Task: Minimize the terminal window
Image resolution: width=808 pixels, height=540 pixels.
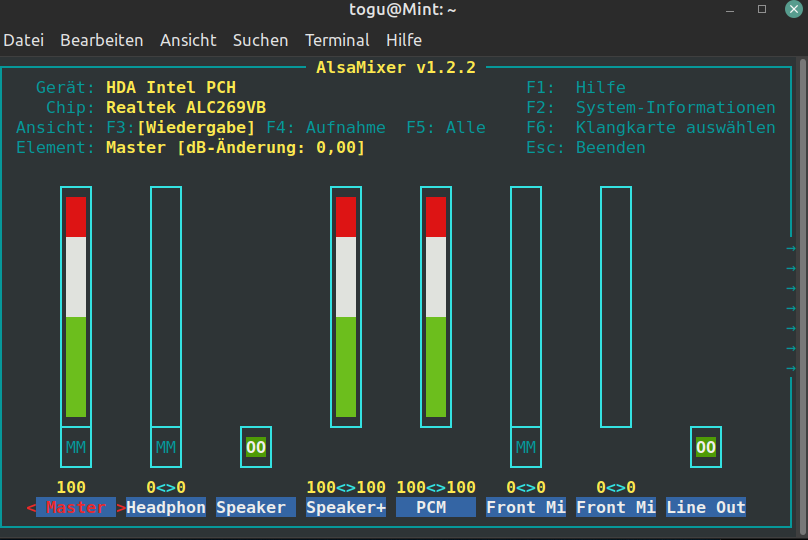Action: click(730, 9)
